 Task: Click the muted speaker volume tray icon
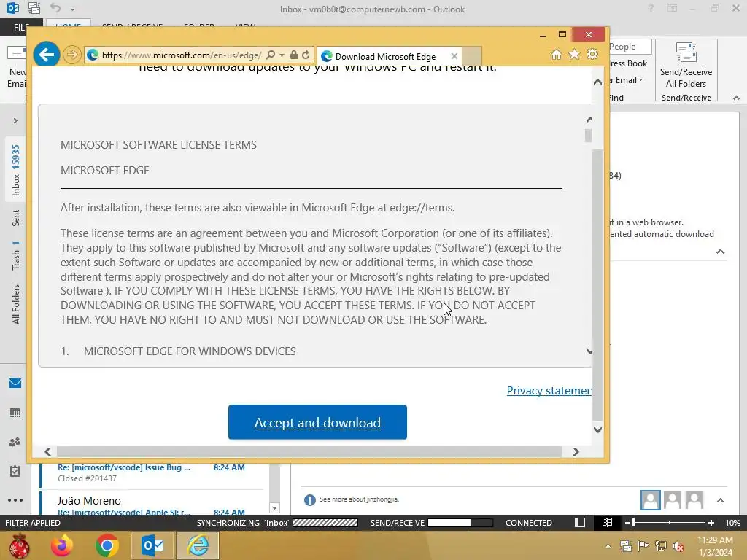point(678,546)
